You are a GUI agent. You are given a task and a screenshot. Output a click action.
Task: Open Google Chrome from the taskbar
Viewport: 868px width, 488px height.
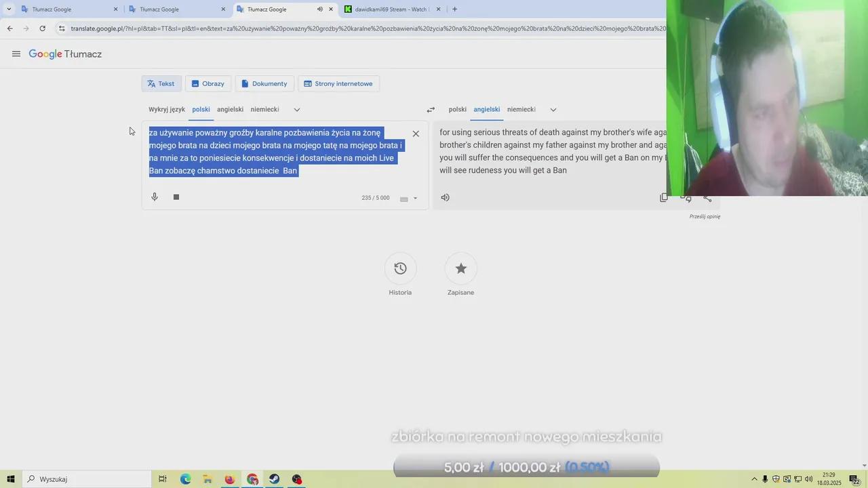252,479
